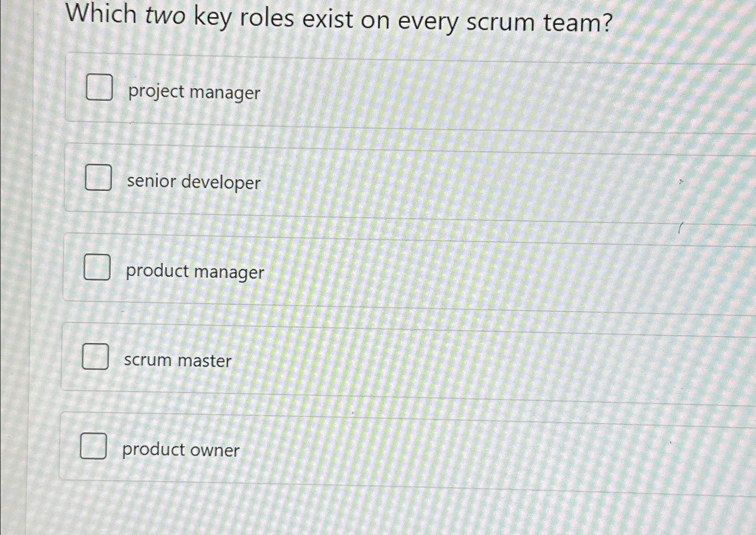Image resolution: width=756 pixels, height=535 pixels.
Task: Click the text label 'scrum master'
Action: (177, 361)
